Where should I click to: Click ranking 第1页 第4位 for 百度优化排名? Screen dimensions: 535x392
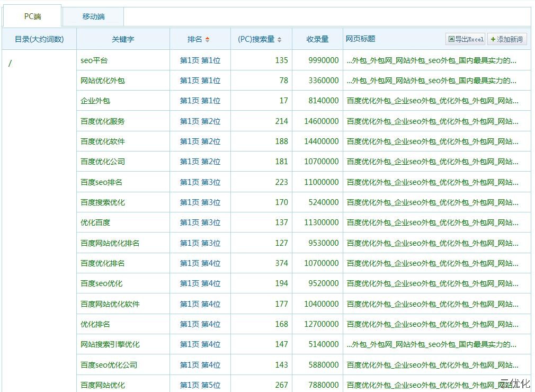pos(200,263)
